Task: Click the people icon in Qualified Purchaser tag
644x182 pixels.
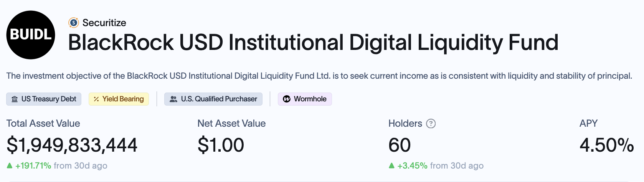Action: click(173, 99)
